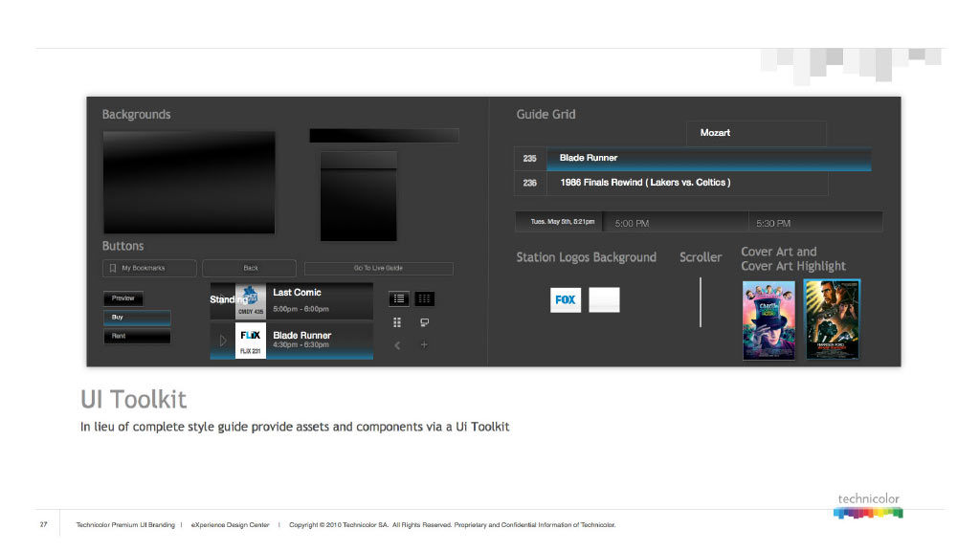This screenshot has width=980, height=551.
Task: Switch to the grid view icon
Action: [x=424, y=299]
